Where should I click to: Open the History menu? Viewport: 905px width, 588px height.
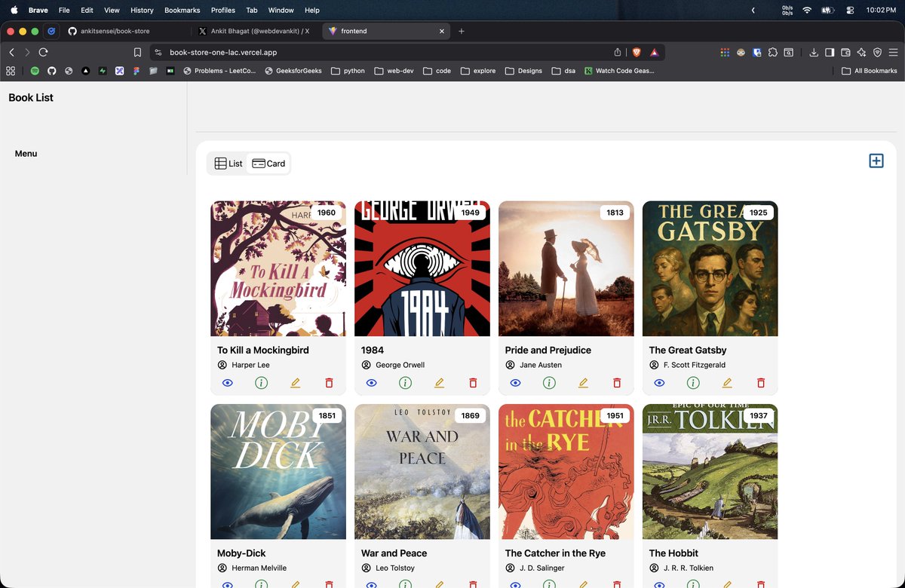tap(142, 11)
